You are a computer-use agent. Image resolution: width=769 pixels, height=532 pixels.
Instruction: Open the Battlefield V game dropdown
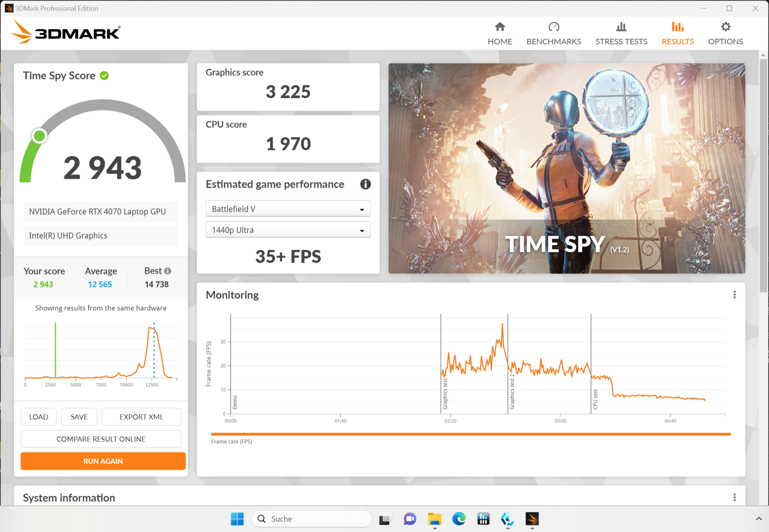288,209
